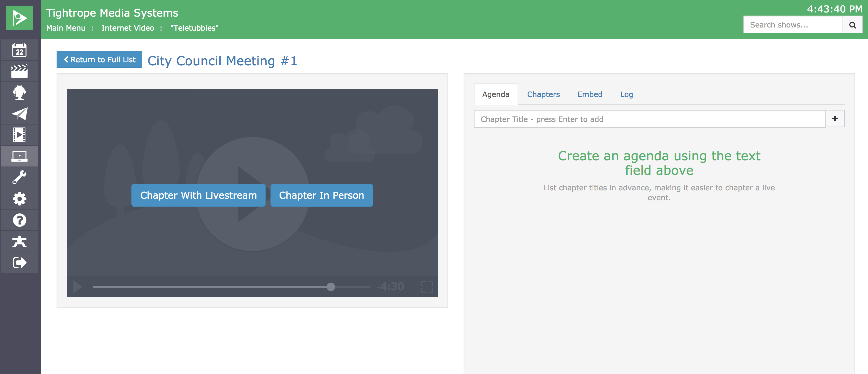Image resolution: width=868 pixels, height=374 pixels.
Task: Select the filmstrip playback icon
Action: pos(19,135)
